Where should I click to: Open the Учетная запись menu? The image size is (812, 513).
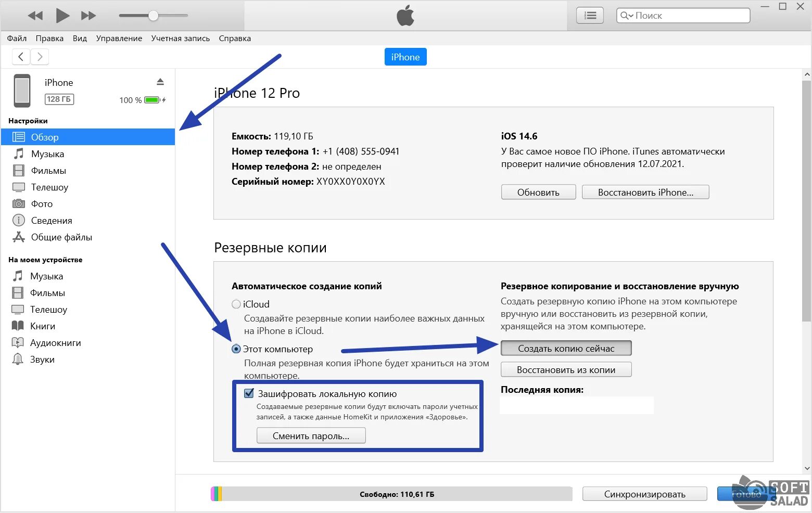[x=180, y=39]
